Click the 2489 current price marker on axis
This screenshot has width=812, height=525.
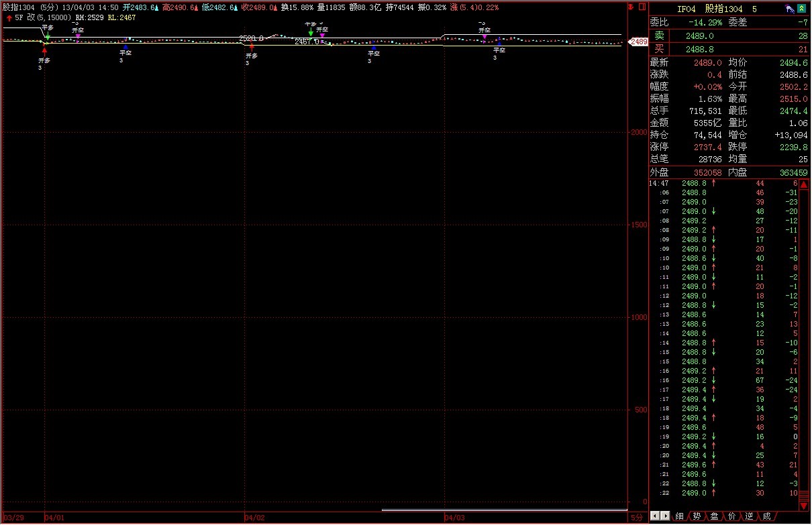pyautogui.click(x=638, y=42)
